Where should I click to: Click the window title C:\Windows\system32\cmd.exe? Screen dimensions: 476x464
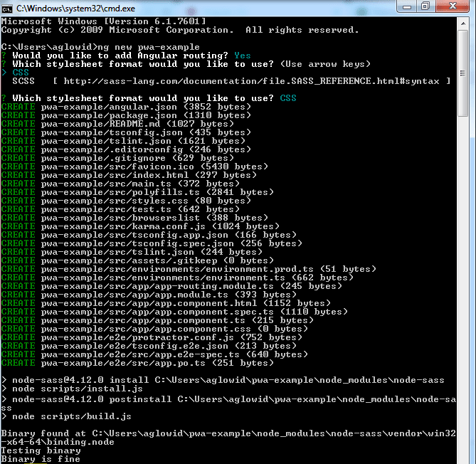point(75,9)
